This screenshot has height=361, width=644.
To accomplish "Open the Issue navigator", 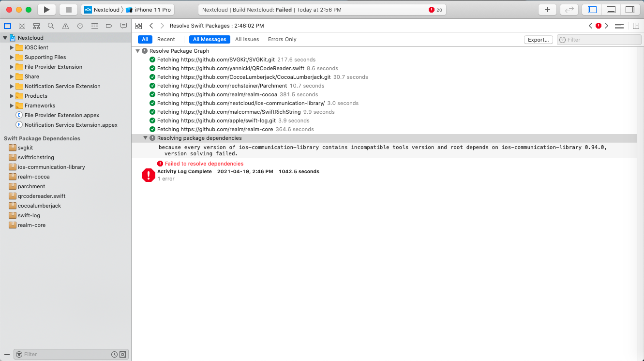I will pos(65,26).
